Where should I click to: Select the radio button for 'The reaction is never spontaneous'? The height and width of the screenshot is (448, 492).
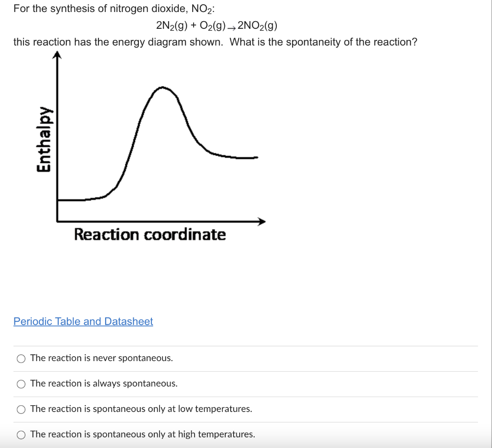click(21, 358)
